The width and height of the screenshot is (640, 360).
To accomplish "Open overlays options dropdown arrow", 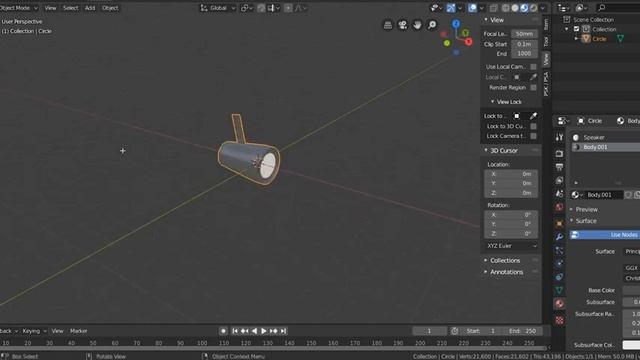I will click(x=482, y=8).
